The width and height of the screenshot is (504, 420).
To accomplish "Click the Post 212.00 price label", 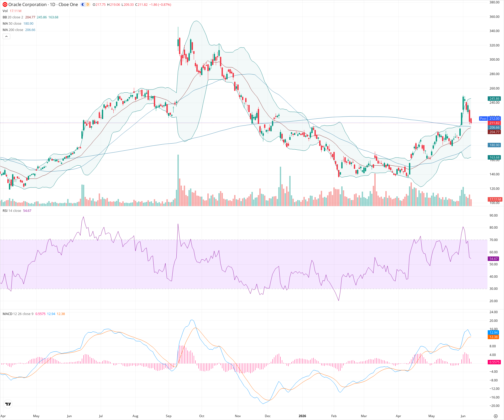I will [490, 118].
